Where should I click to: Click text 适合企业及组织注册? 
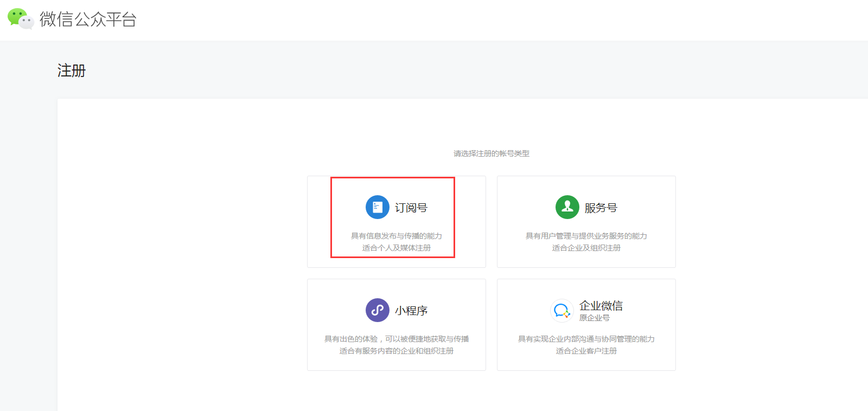pos(586,248)
